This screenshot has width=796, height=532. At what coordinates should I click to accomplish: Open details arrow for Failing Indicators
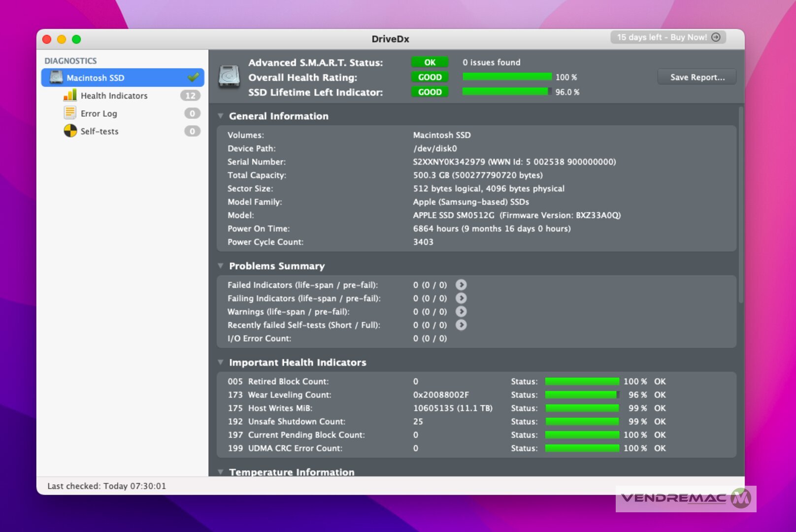click(x=461, y=298)
